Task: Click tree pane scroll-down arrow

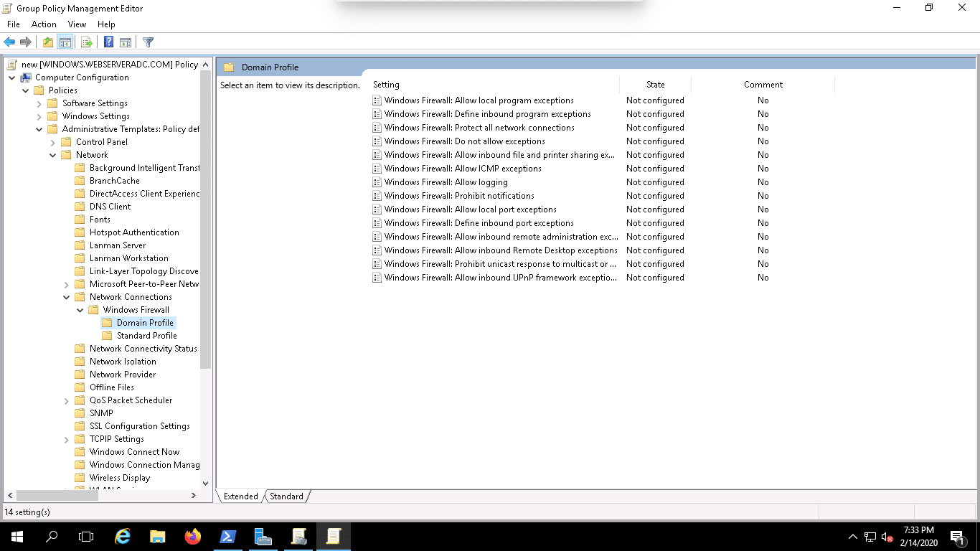Action: click(206, 484)
